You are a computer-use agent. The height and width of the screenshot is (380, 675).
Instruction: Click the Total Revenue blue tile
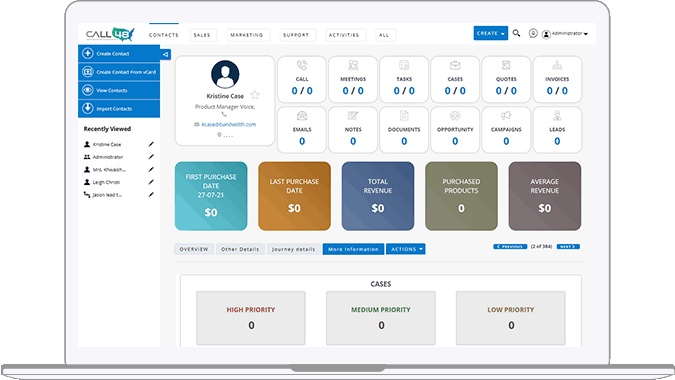tap(378, 196)
